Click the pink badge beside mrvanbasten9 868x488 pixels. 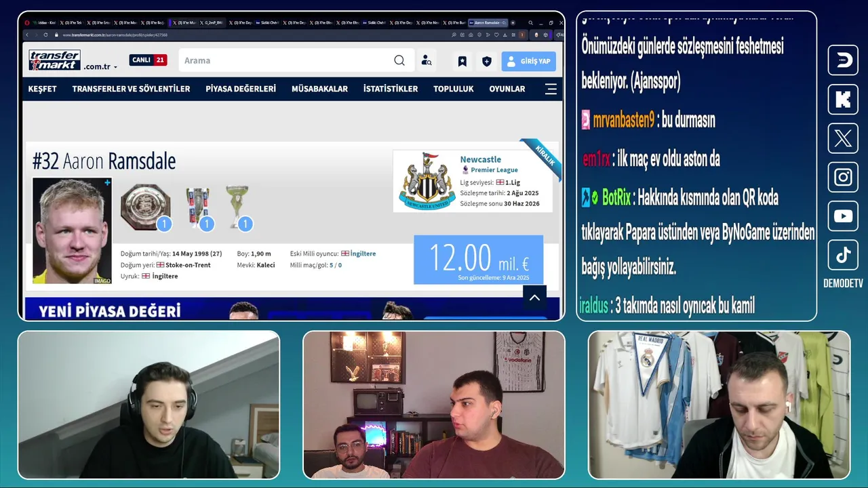pyautogui.click(x=586, y=120)
